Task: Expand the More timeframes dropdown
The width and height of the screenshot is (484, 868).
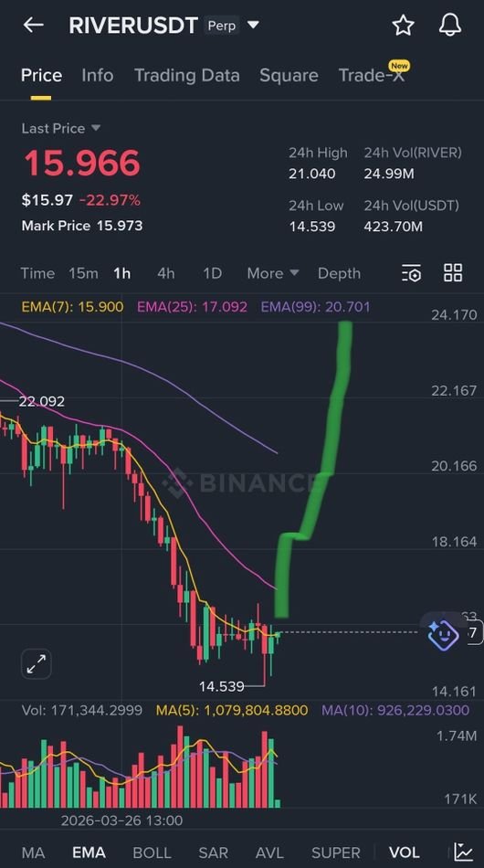Action: tap(273, 273)
